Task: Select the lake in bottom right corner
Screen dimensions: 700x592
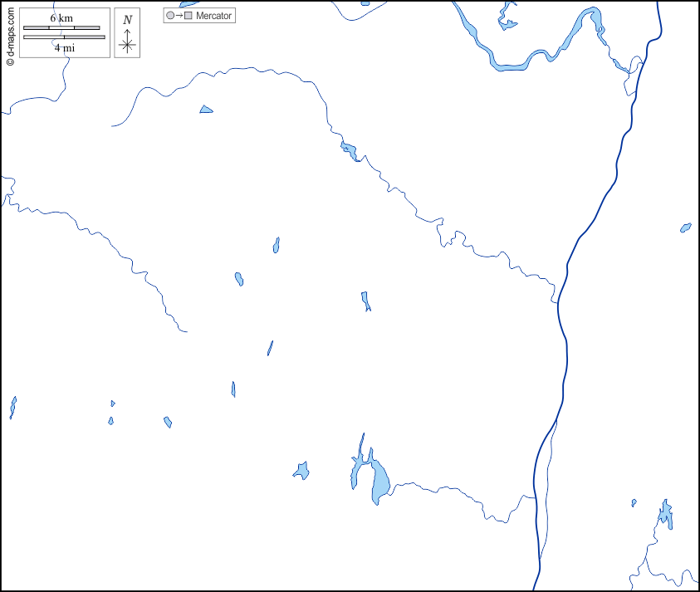Action: pos(665,516)
